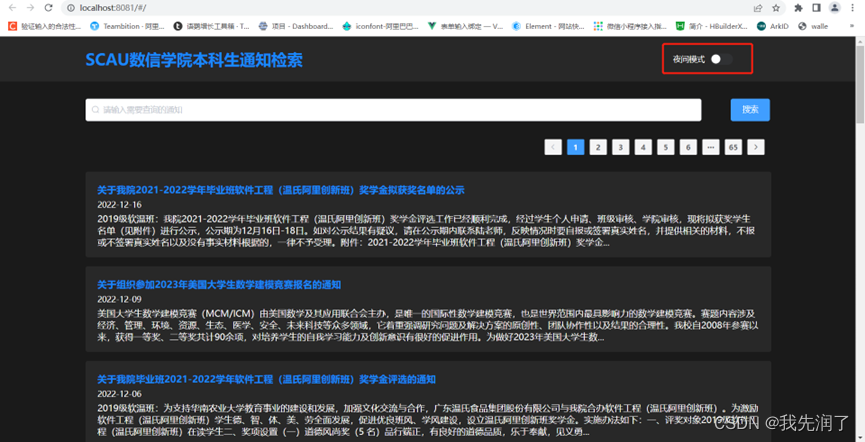
Task: Open the 语雀增长工具箱 bookmark
Action: click(211, 26)
